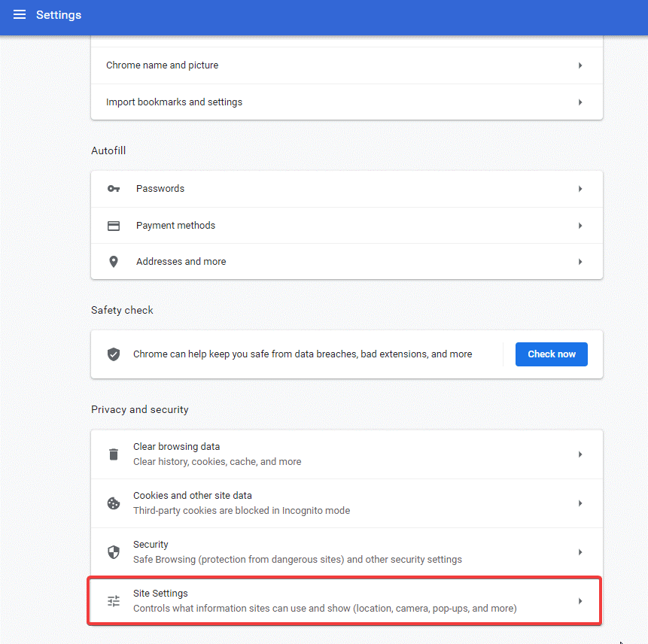The image size is (648, 644).
Task: Open the Security settings row
Action: tap(346, 551)
